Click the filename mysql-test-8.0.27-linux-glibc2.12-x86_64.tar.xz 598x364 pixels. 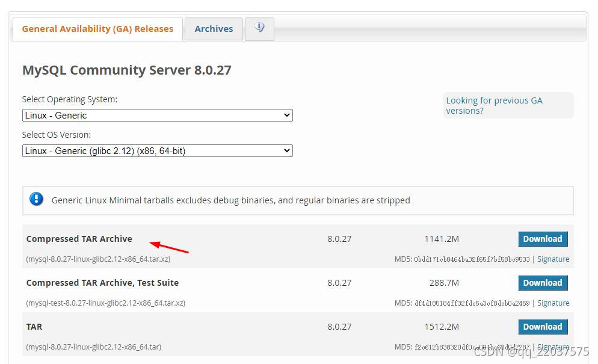point(106,303)
